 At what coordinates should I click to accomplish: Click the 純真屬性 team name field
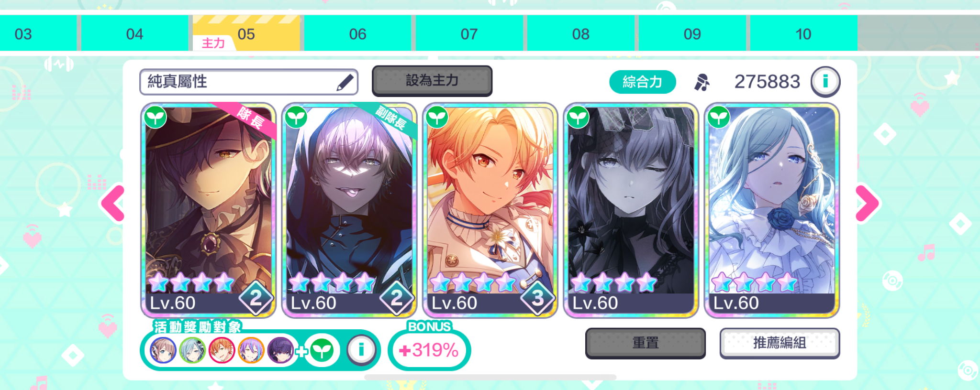(x=249, y=82)
